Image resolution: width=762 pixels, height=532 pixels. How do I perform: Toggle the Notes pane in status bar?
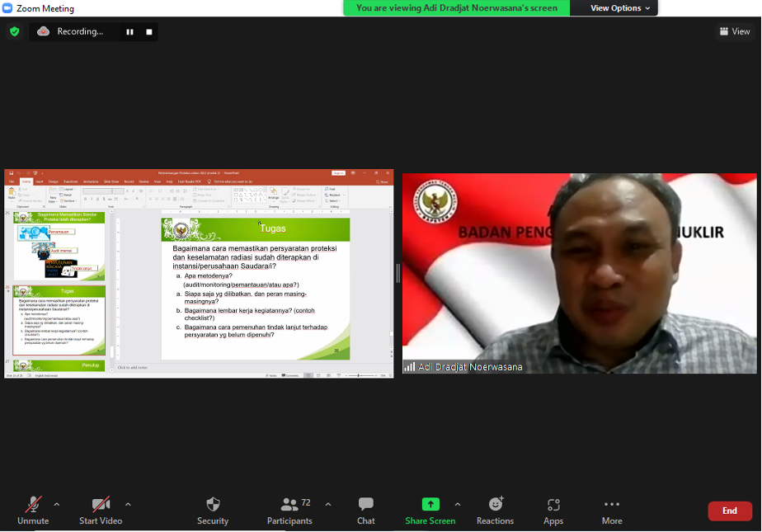(x=271, y=375)
